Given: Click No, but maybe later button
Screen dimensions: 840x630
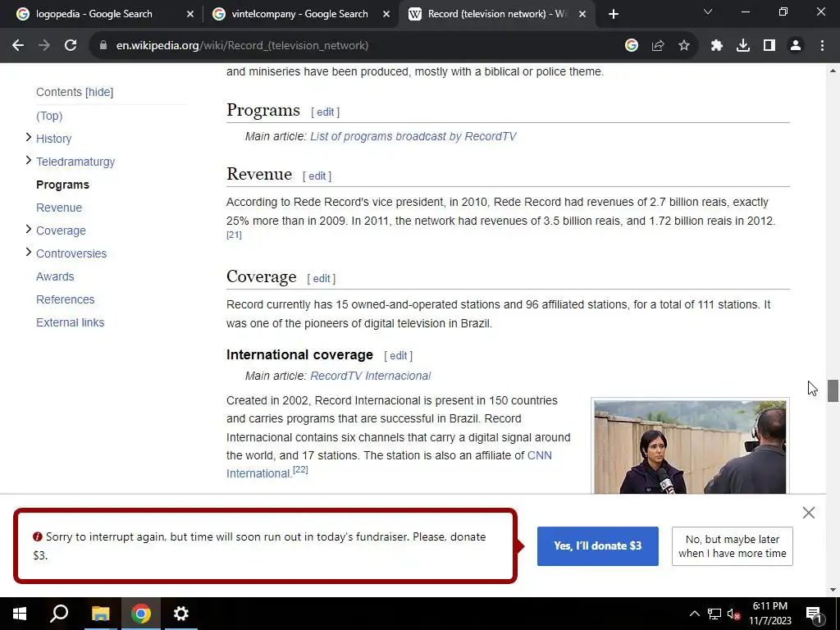Looking at the screenshot, I should (x=733, y=546).
